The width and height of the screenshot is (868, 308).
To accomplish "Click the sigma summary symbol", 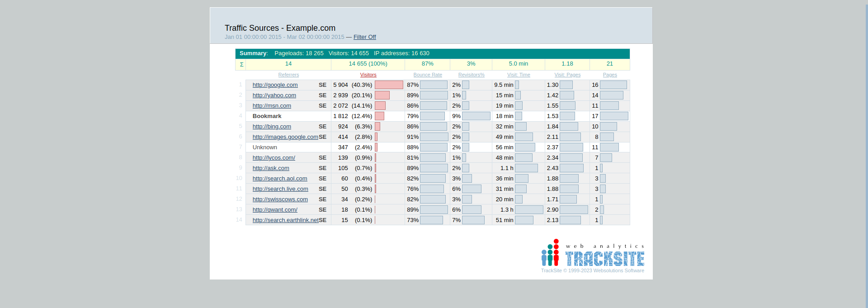I will tap(241, 64).
